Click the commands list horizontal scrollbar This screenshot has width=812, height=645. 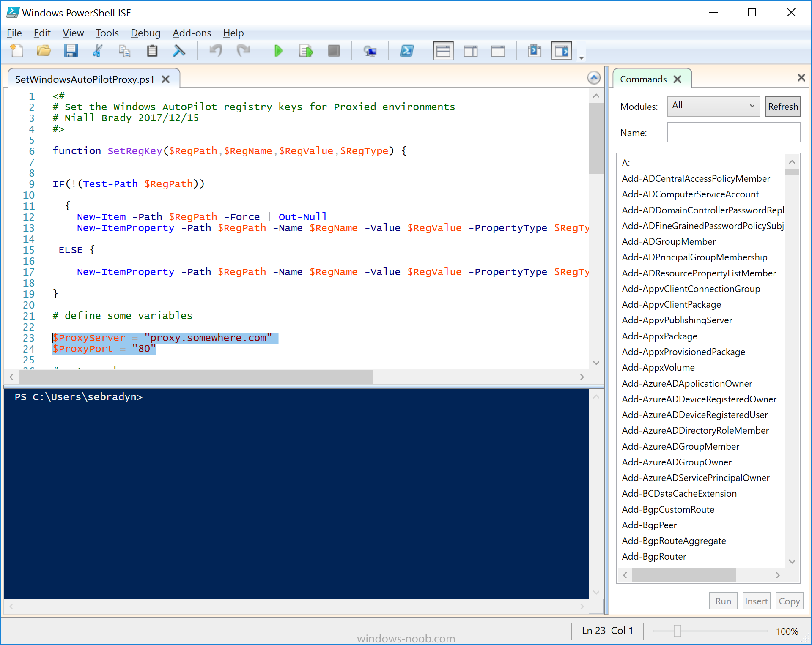(x=684, y=575)
